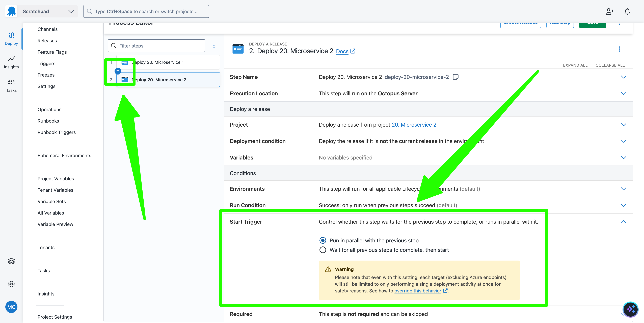Select Run in parallel with the previous step
644x323 pixels.
(x=323, y=240)
